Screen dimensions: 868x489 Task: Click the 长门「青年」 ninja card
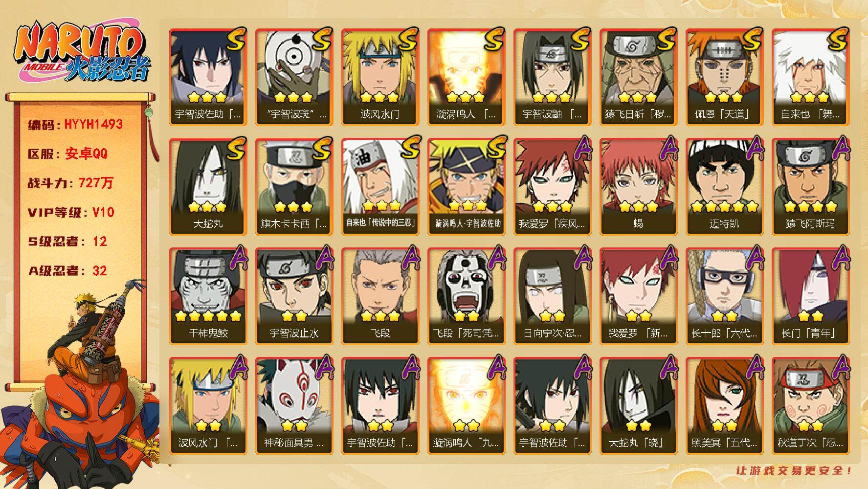pyautogui.click(x=810, y=296)
